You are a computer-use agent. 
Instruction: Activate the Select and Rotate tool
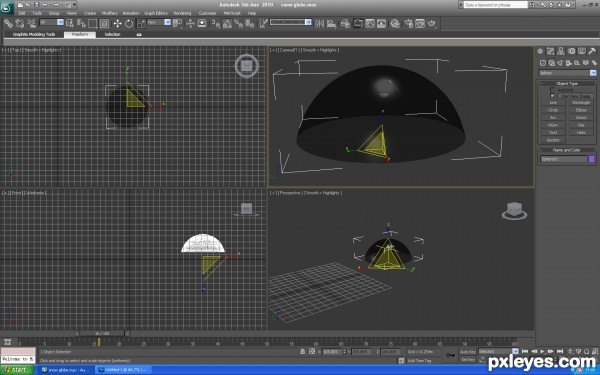click(129, 24)
